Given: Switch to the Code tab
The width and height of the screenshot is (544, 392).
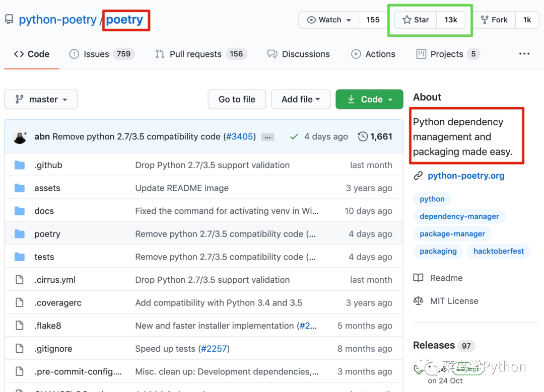Looking at the screenshot, I should pyautogui.click(x=32, y=54).
